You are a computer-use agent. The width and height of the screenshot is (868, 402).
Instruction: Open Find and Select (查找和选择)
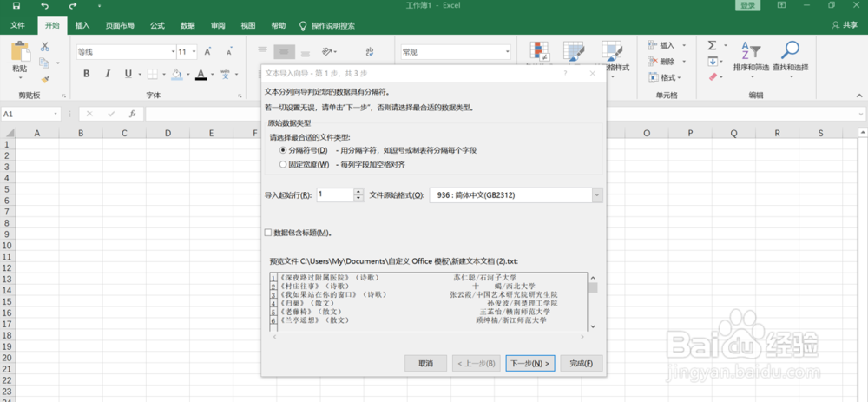click(x=791, y=59)
